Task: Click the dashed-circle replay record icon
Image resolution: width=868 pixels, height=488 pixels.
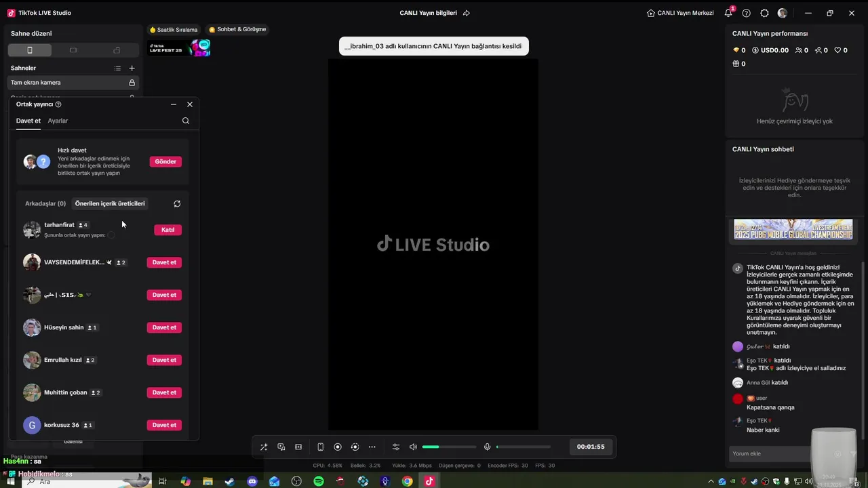Action: 355,447
